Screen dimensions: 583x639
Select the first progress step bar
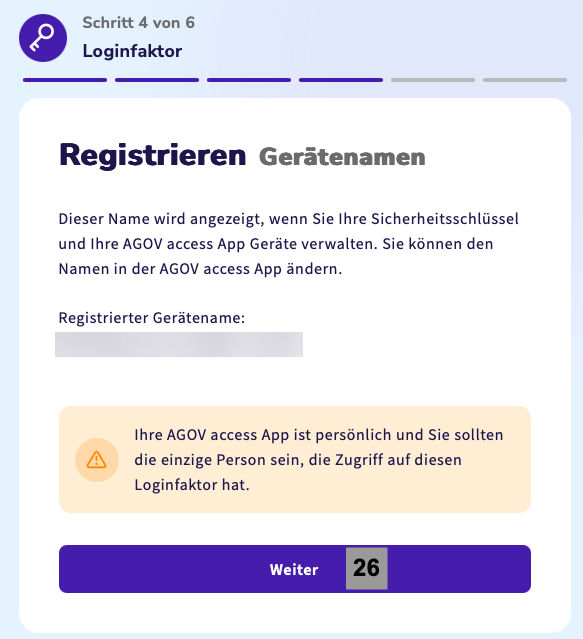pyautogui.click(x=65, y=80)
